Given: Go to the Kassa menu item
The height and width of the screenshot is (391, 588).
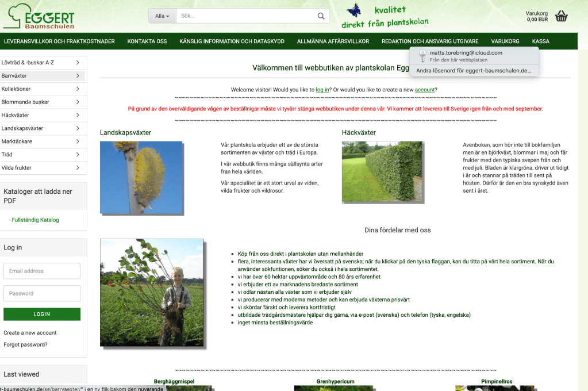Looking at the screenshot, I should pyautogui.click(x=540, y=41).
